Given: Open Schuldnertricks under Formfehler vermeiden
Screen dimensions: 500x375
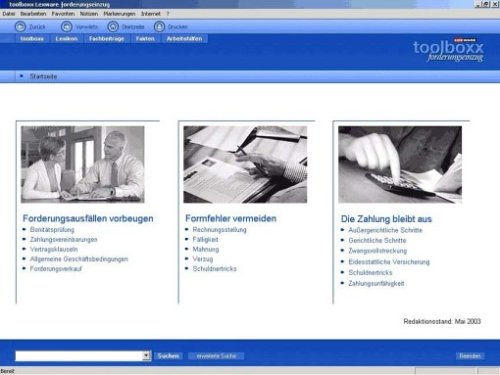Looking at the screenshot, I should click(215, 269).
